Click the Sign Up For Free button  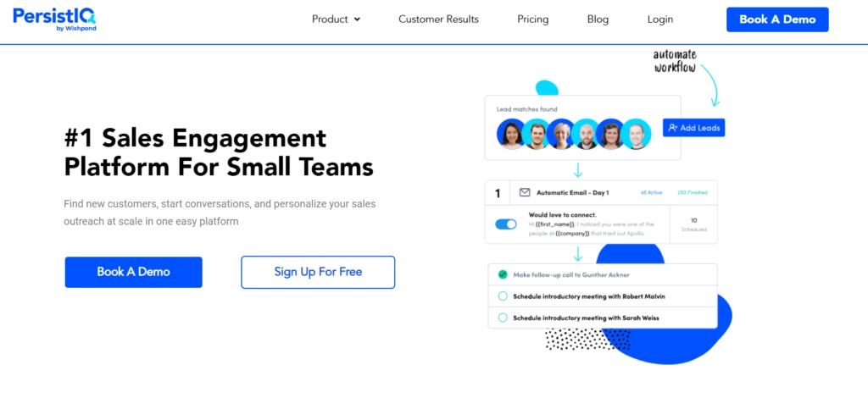tap(318, 272)
